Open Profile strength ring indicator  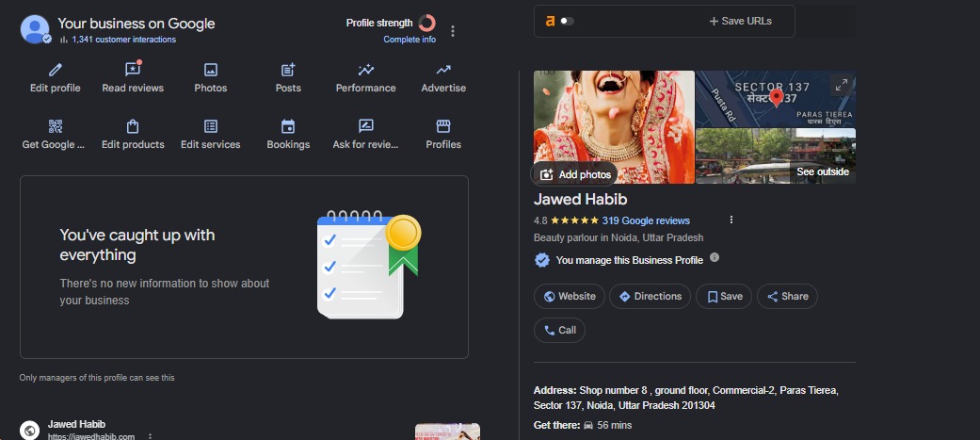click(426, 24)
